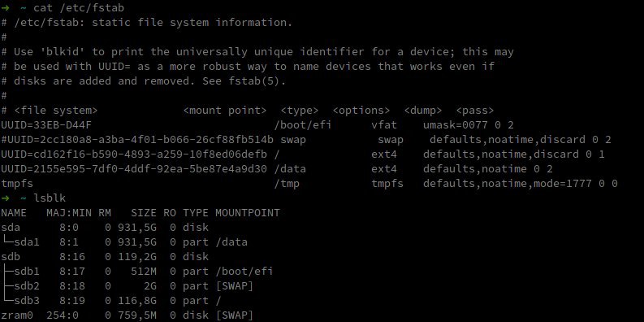This screenshot has width=644, height=322.
Task: Click the 931,5G size of sda
Action: point(136,228)
